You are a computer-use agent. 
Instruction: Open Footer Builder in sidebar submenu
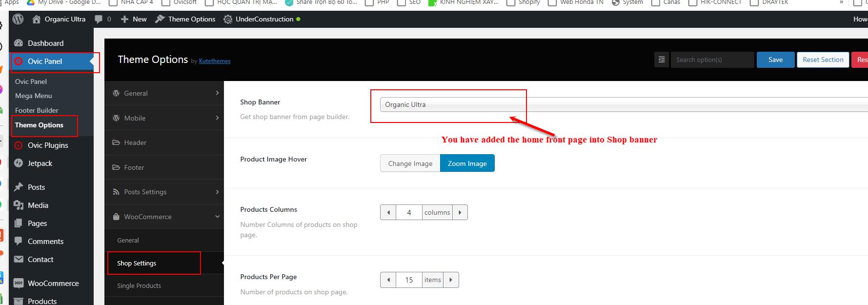coord(37,110)
